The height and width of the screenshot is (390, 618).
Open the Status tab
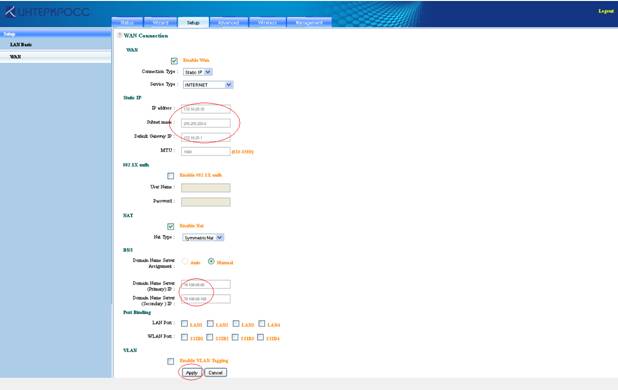tap(127, 22)
